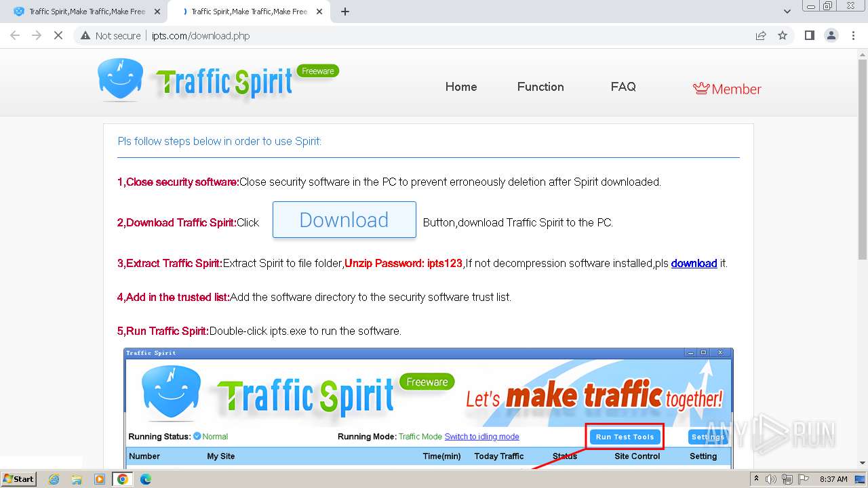Click the taskbar clock showing 8:37 AM
The image size is (868, 488).
(x=833, y=479)
